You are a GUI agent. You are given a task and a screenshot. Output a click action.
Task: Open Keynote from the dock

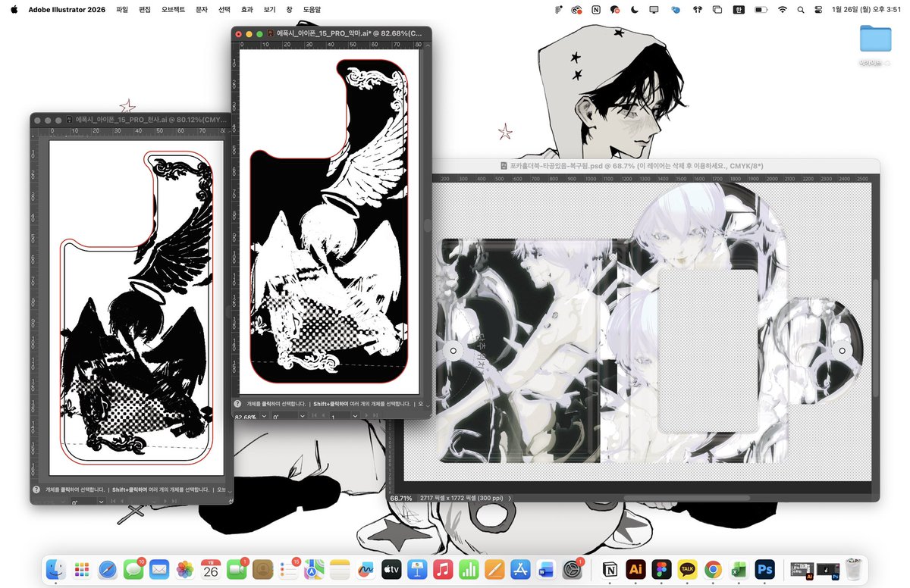(x=417, y=569)
